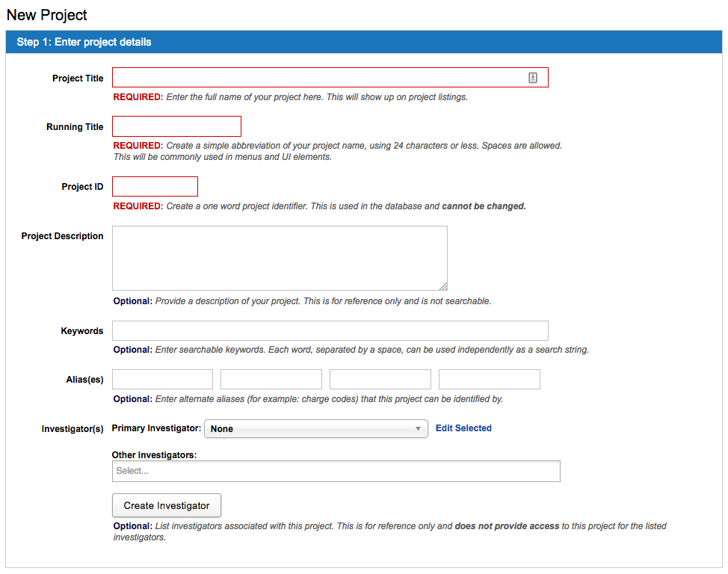
Task: Click the Keywords field label
Action: (x=82, y=331)
